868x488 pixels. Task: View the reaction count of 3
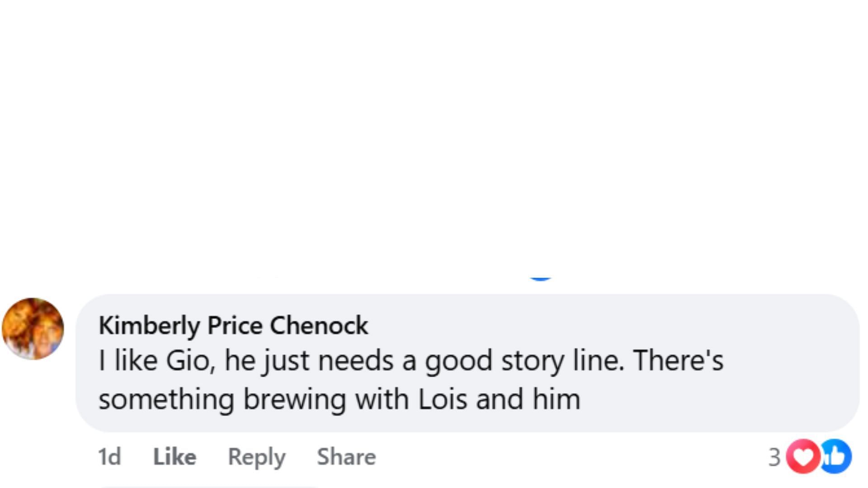tap(774, 457)
